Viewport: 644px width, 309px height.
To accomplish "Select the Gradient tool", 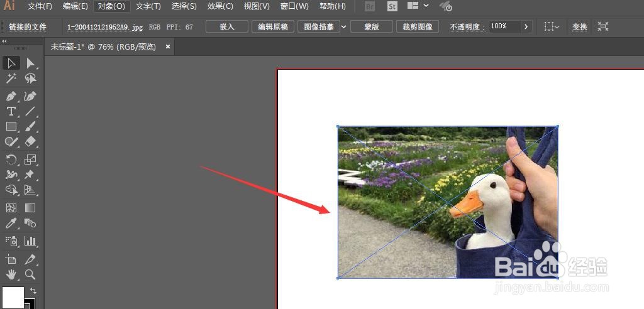I will tap(30, 208).
